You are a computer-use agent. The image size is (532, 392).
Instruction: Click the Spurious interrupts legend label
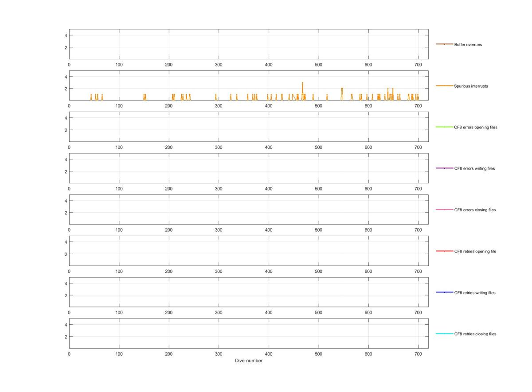[471, 86]
